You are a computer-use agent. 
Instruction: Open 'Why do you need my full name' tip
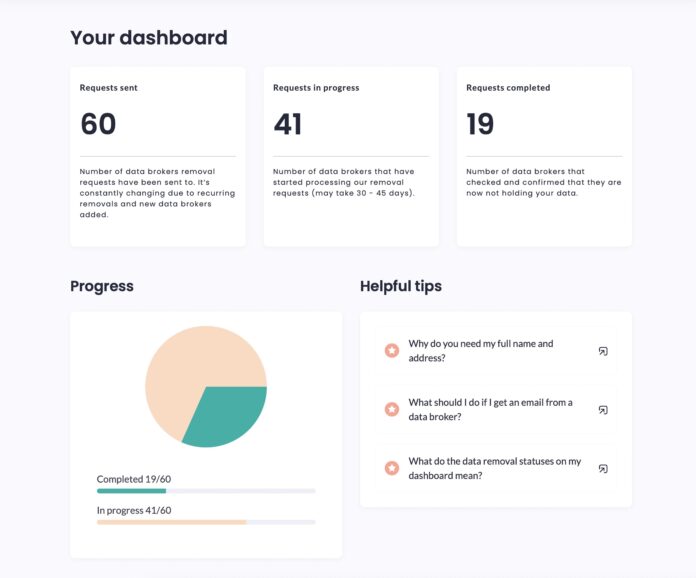495,351
